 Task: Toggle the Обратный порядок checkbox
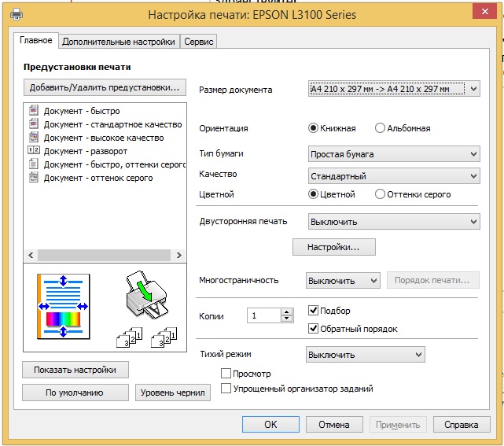(x=313, y=329)
